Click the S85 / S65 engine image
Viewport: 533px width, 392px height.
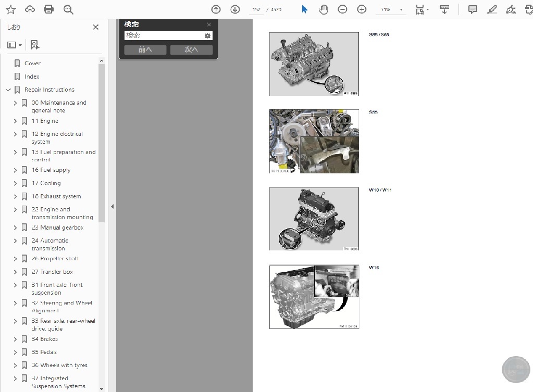tap(314, 64)
